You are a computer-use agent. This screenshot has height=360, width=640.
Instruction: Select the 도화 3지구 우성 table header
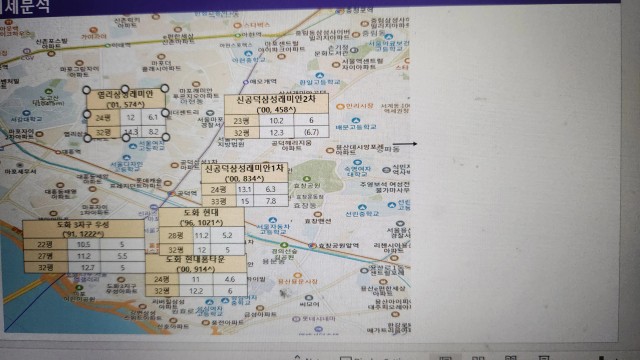coord(83,229)
